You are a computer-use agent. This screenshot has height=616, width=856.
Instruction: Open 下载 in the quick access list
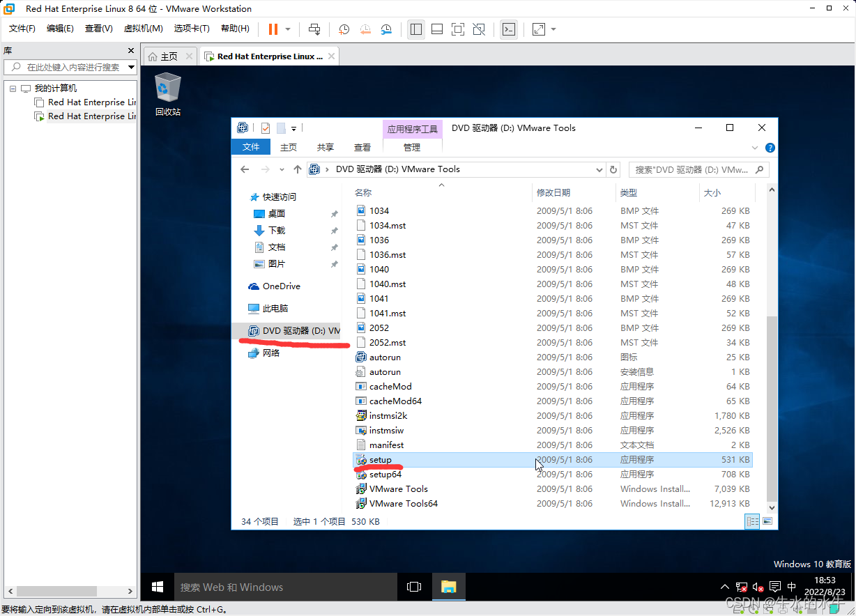click(276, 231)
